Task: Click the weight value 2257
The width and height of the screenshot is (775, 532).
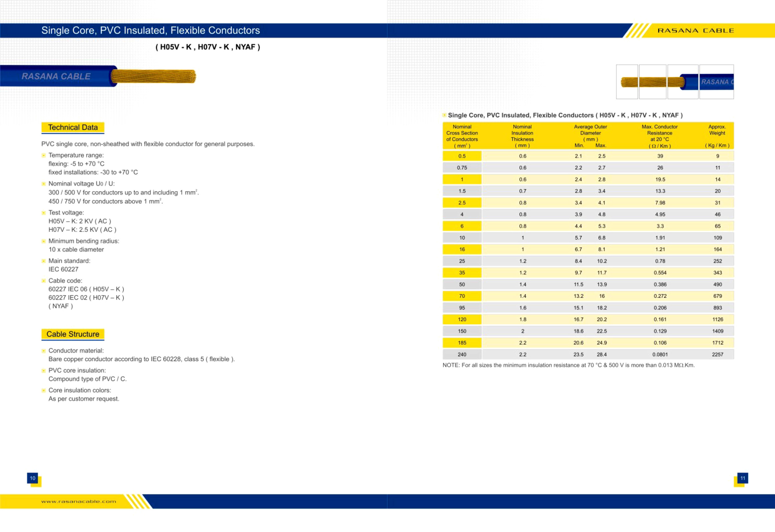Action: tap(718, 355)
